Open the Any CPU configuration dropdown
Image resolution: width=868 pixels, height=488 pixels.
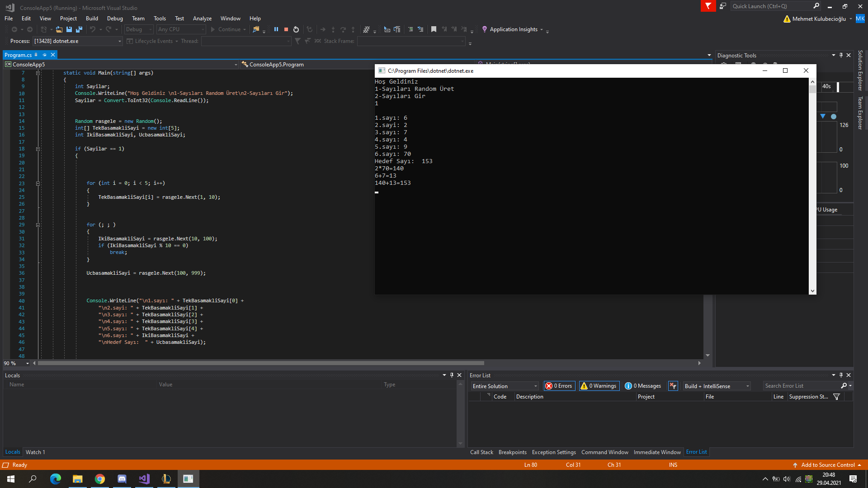(180, 29)
